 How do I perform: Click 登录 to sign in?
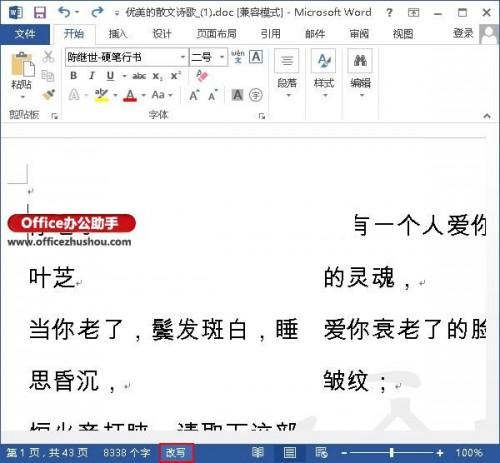[463, 33]
